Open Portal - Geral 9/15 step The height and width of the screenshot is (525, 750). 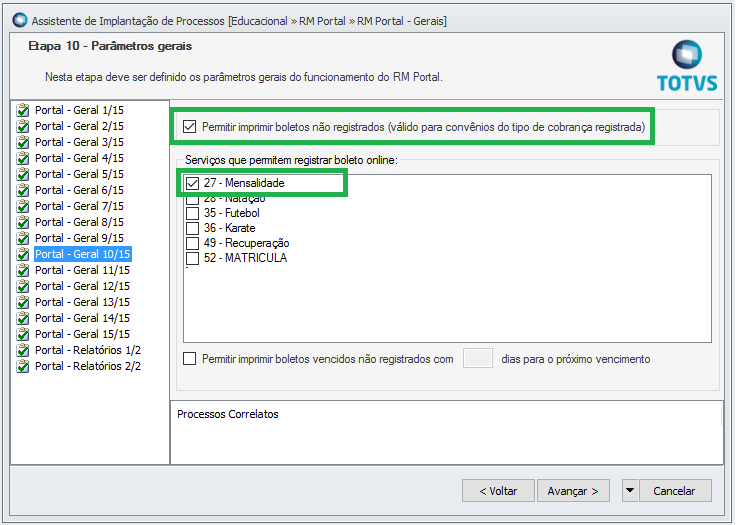point(79,238)
